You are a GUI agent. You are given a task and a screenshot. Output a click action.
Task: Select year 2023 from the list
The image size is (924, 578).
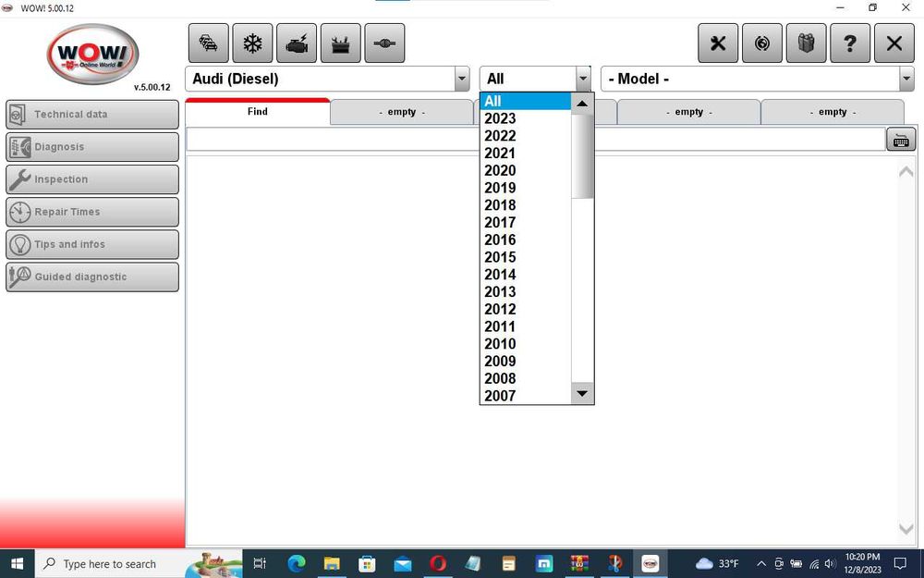pos(526,118)
